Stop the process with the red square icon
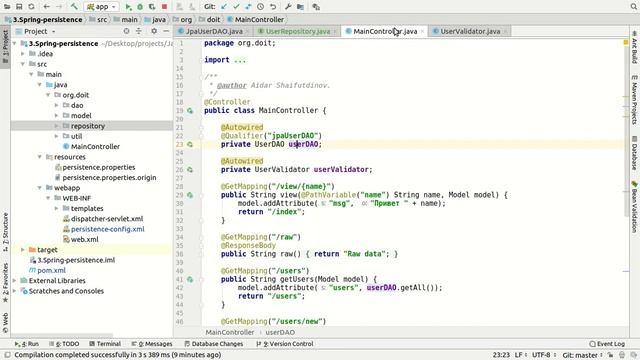The image size is (640, 360). [164, 7]
